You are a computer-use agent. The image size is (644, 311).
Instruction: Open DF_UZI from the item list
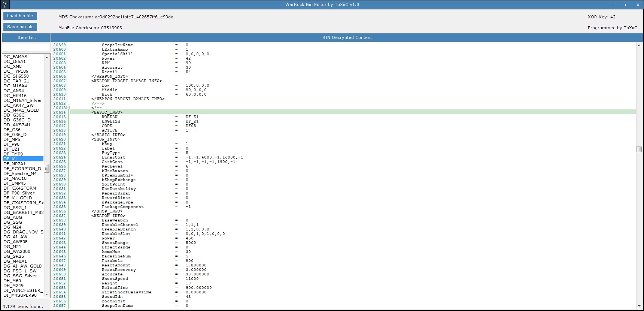11,149
